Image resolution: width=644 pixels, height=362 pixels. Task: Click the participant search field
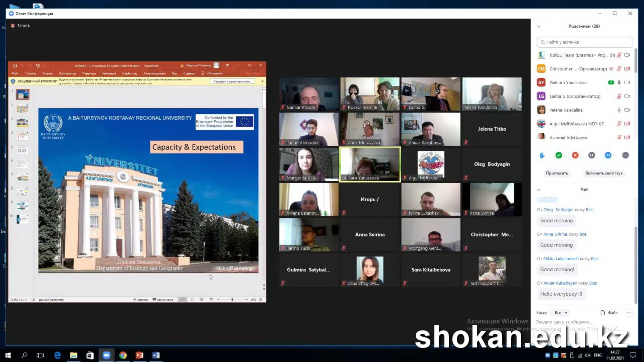click(x=584, y=42)
